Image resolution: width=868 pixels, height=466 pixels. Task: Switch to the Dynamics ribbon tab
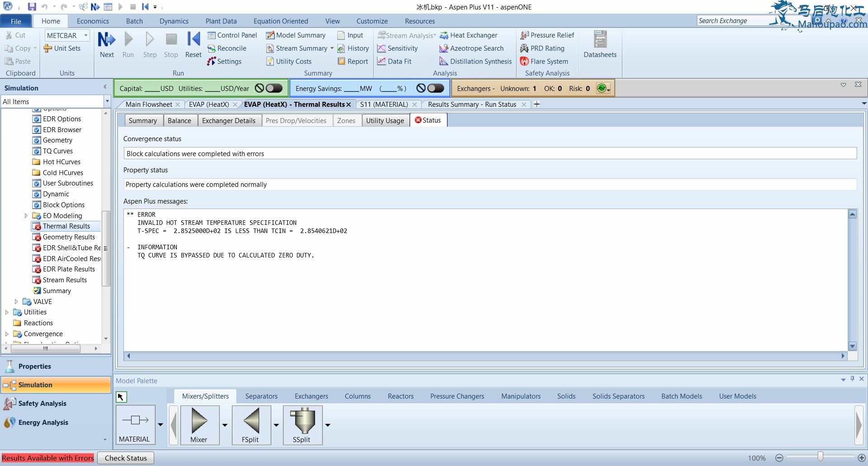[x=174, y=21]
